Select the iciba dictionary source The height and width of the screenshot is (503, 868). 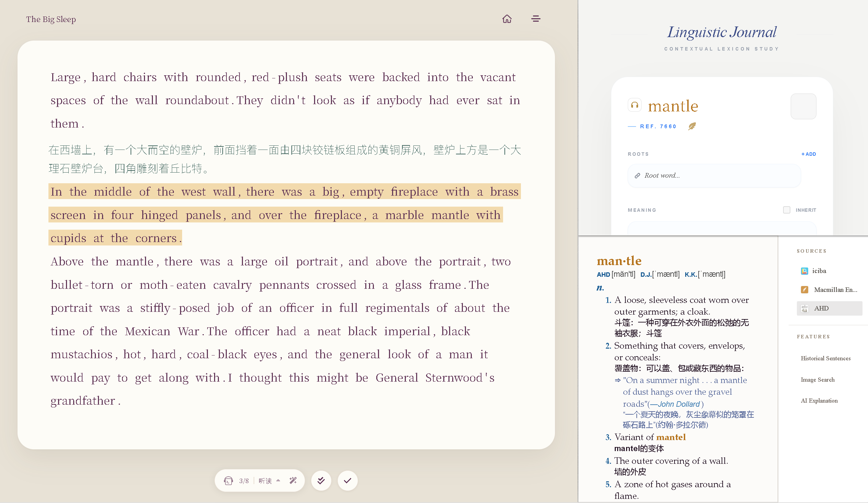click(x=830, y=271)
